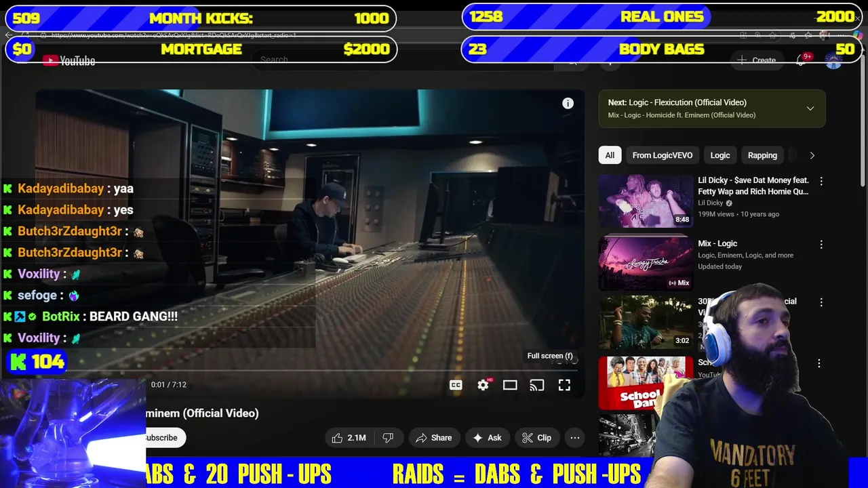
Task: Click the sefoge chat username
Action: point(37,296)
